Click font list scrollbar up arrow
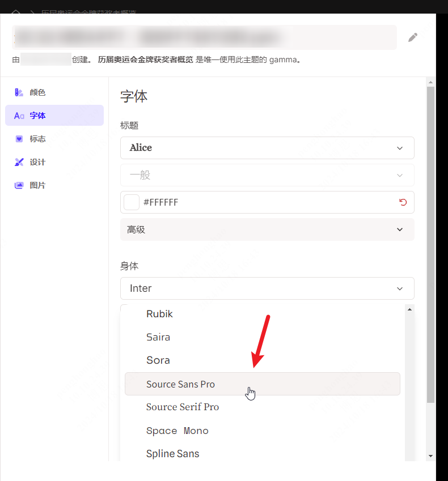The image size is (448, 481). click(409, 309)
